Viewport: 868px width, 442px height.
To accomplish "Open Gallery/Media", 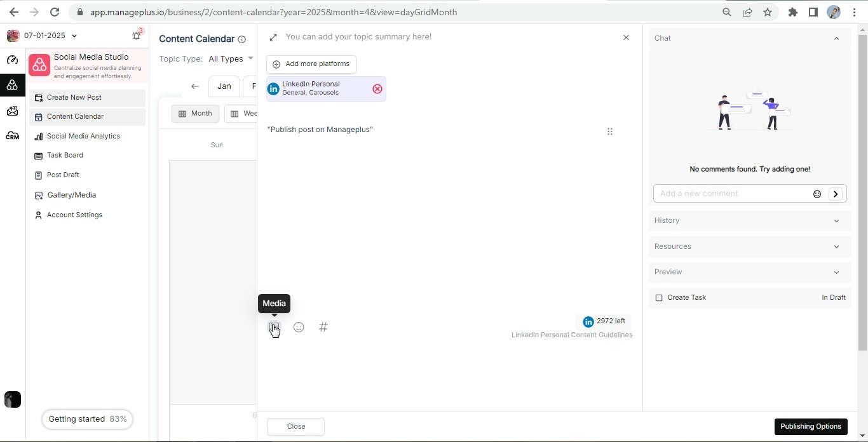I will pyautogui.click(x=88, y=196).
